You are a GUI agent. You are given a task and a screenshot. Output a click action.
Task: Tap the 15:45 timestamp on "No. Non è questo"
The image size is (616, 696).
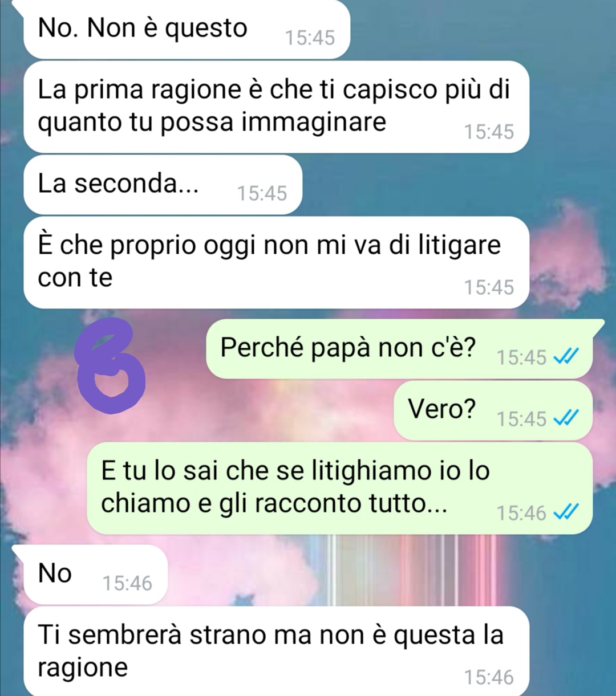pyautogui.click(x=310, y=38)
